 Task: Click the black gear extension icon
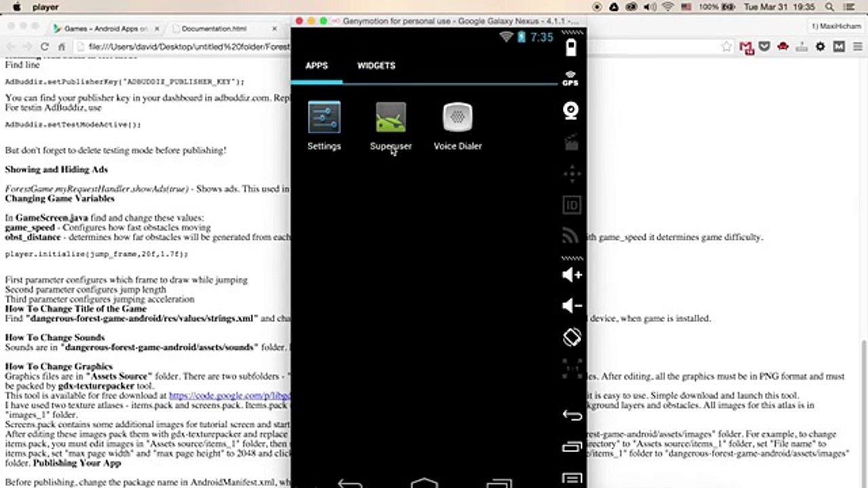point(821,47)
